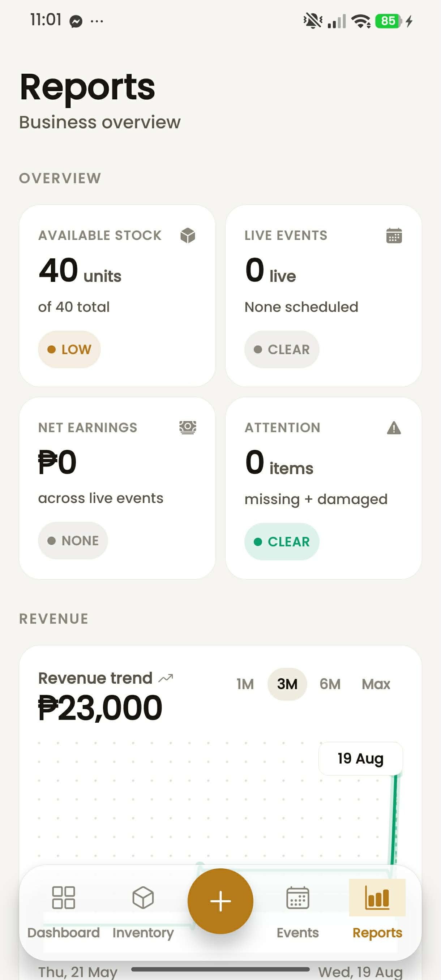This screenshot has width=441, height=980.
Task: Select the 1M revenue range
Action: (x=245, y=684)
